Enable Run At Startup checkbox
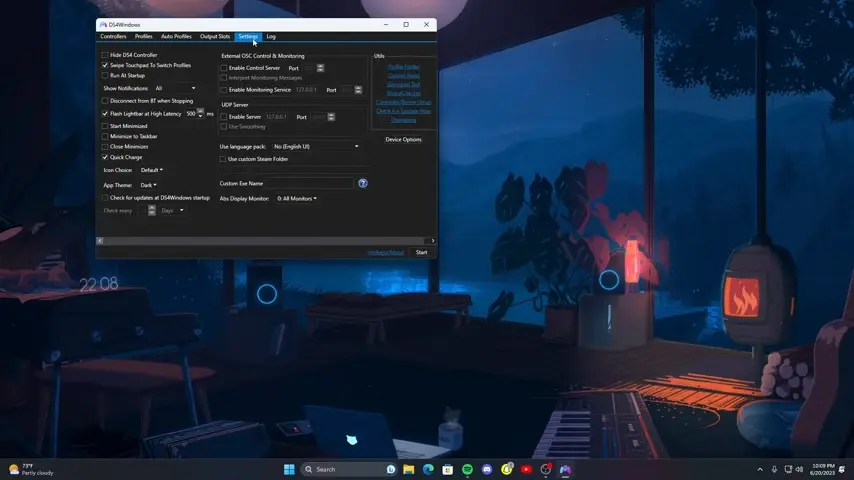 point(105,76)
